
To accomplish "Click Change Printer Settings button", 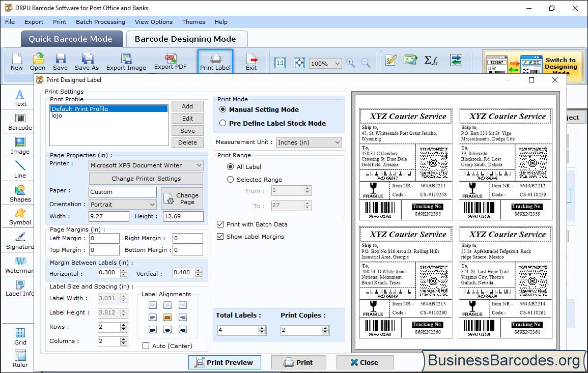I will click(x=146, y=179).
